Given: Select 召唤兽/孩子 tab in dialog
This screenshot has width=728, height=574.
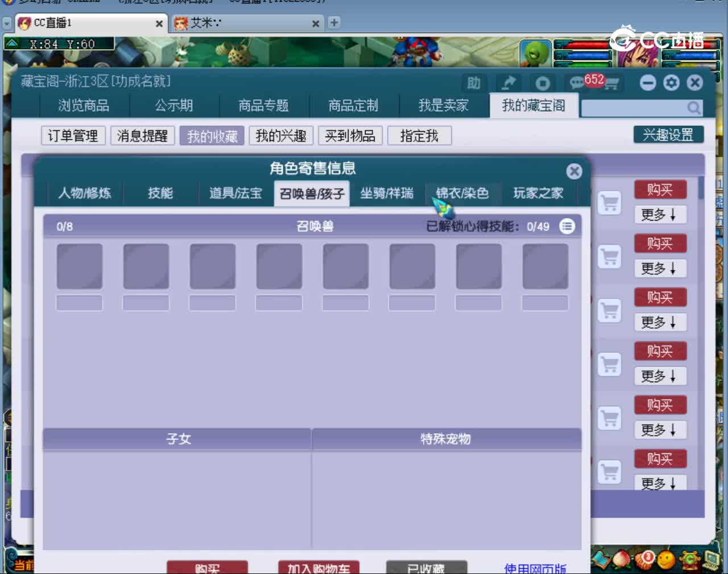Looking at the screenshot, I should (x=312, y=194).
